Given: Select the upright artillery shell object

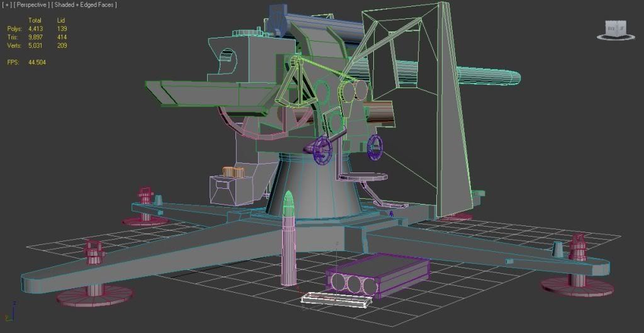Looking at the screenshot, I should [289, 239].
